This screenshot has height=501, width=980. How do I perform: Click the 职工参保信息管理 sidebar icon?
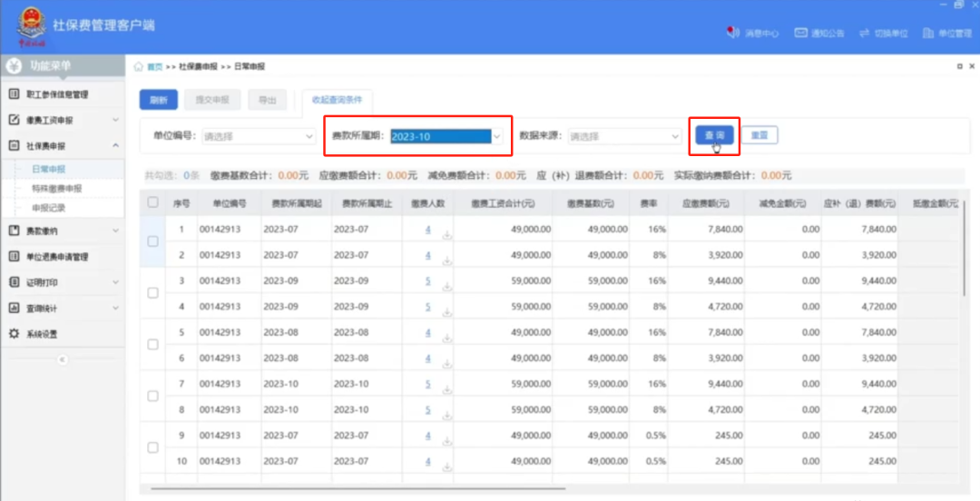(x=14, y=94)
